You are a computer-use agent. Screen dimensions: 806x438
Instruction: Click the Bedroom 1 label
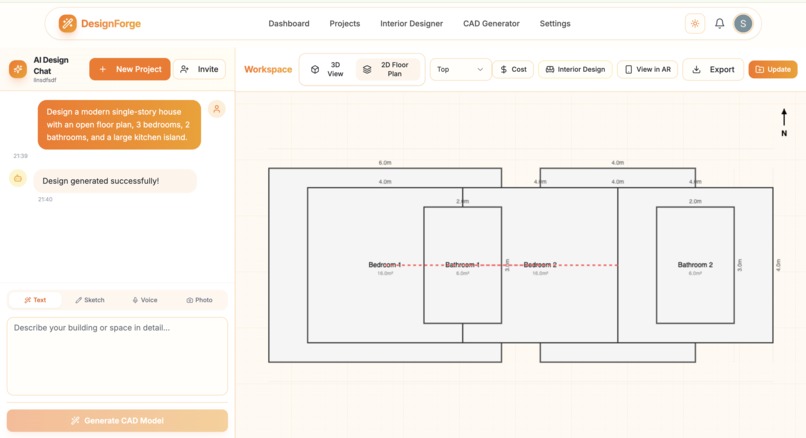(384, 265)
